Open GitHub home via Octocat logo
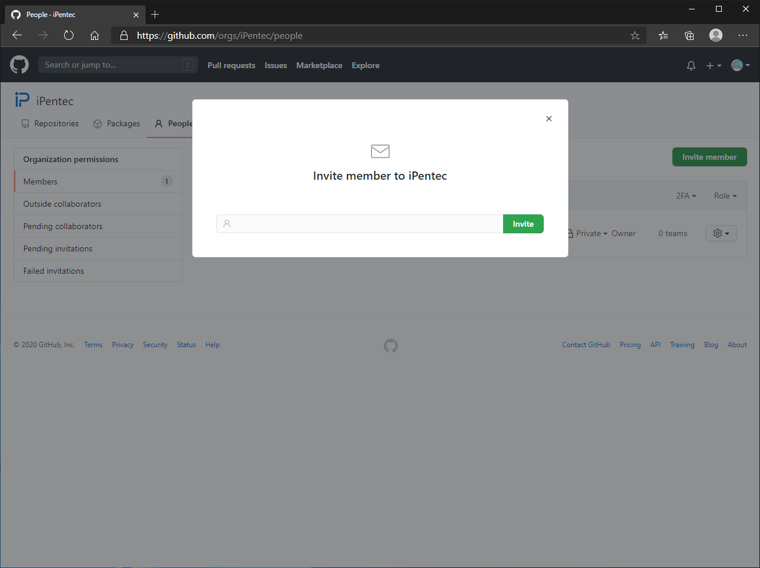This screenshot has height=568, width=760. point(19,65)
